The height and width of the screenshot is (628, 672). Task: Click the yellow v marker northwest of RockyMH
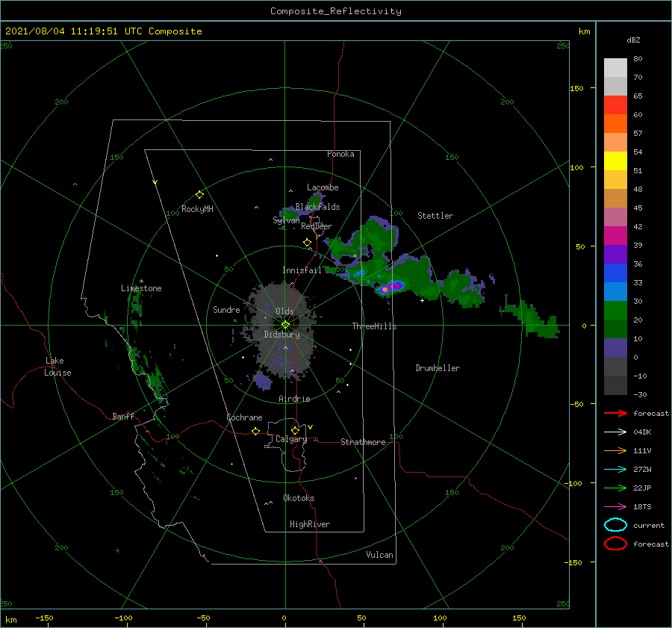(x=155, y=182)
